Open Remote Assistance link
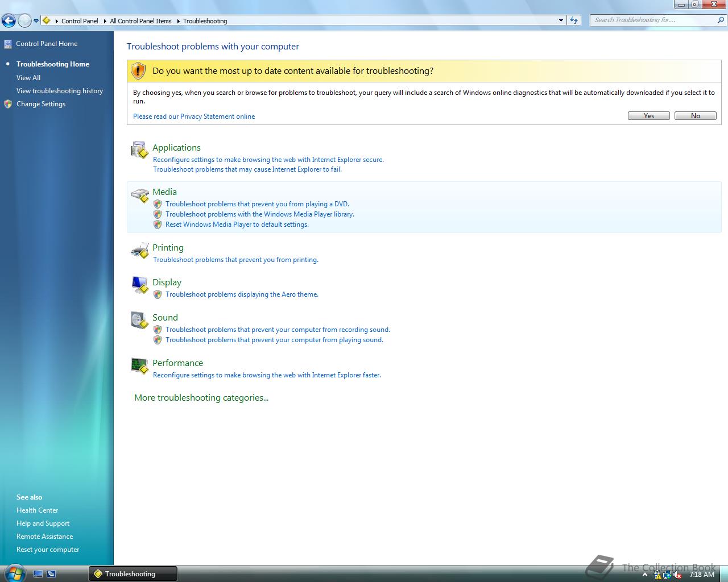Screen dimensions: 728x582 [44, 537]
